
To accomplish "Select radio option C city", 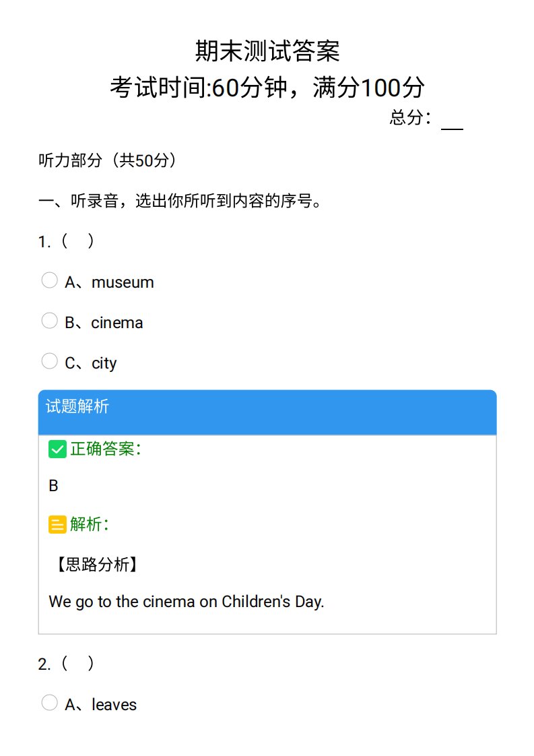I will coord(49,361).
